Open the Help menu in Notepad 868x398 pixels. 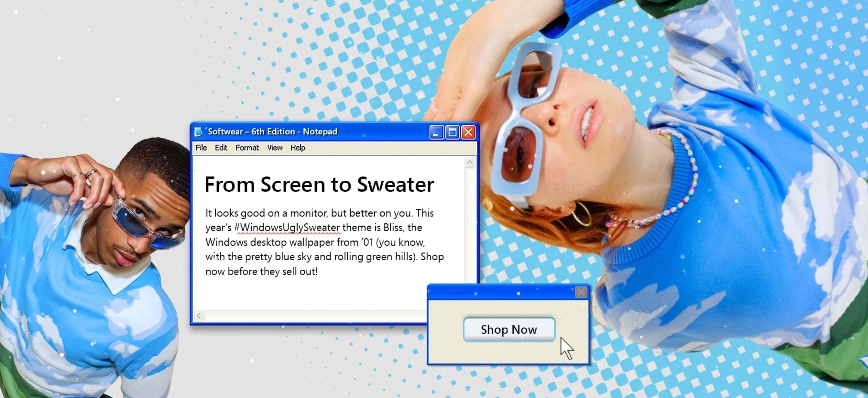coord(298,147)
